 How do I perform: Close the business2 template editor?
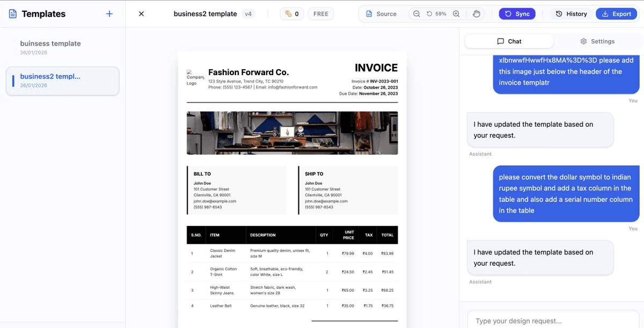(141, 14)
